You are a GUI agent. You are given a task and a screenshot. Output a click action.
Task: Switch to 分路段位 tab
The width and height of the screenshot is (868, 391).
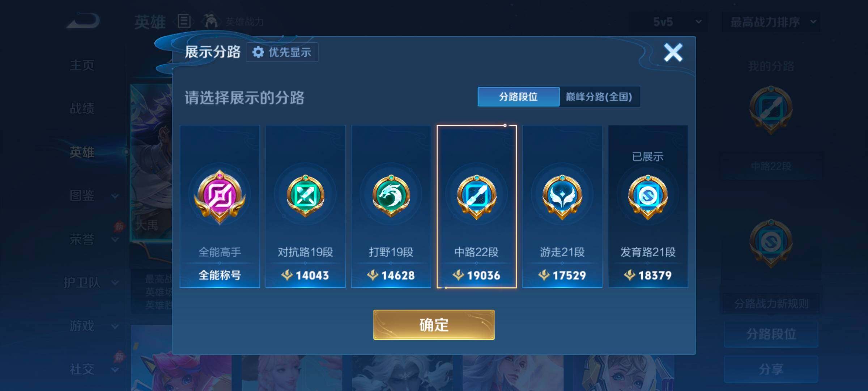(518, 97)
